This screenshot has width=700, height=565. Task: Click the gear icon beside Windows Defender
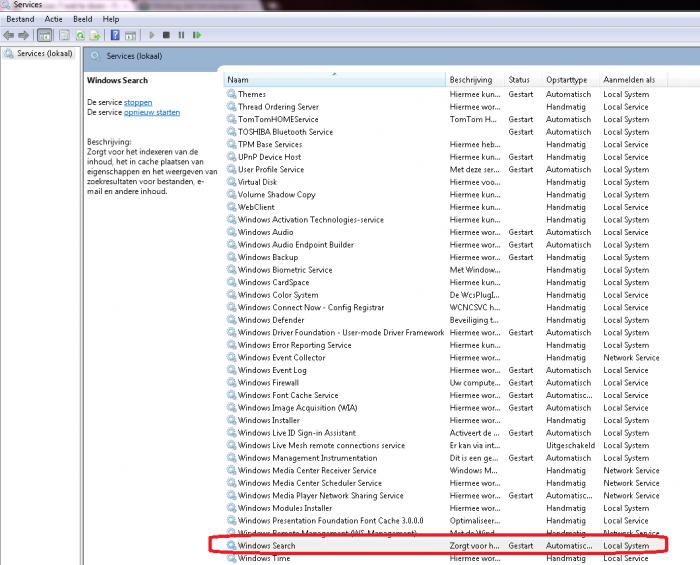coord(231,320)
